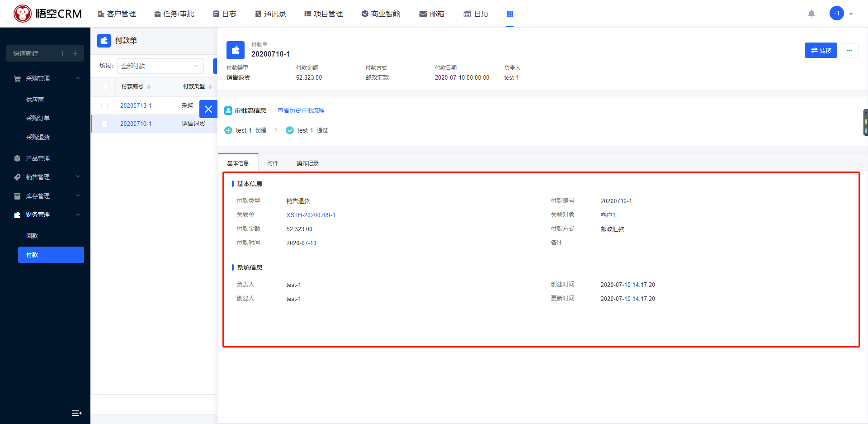Open 任务/审批 in top navigation

pyautogui.click(x=174, y=14)
